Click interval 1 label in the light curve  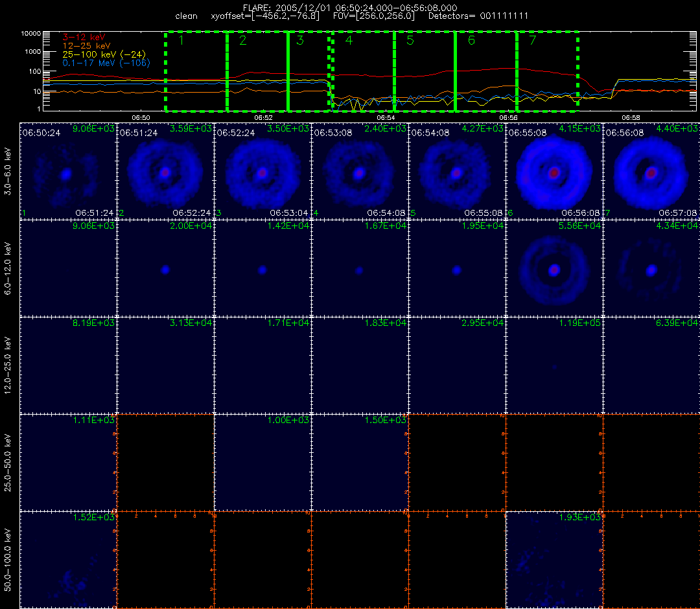pyautogui.click(x=181, y=41)
